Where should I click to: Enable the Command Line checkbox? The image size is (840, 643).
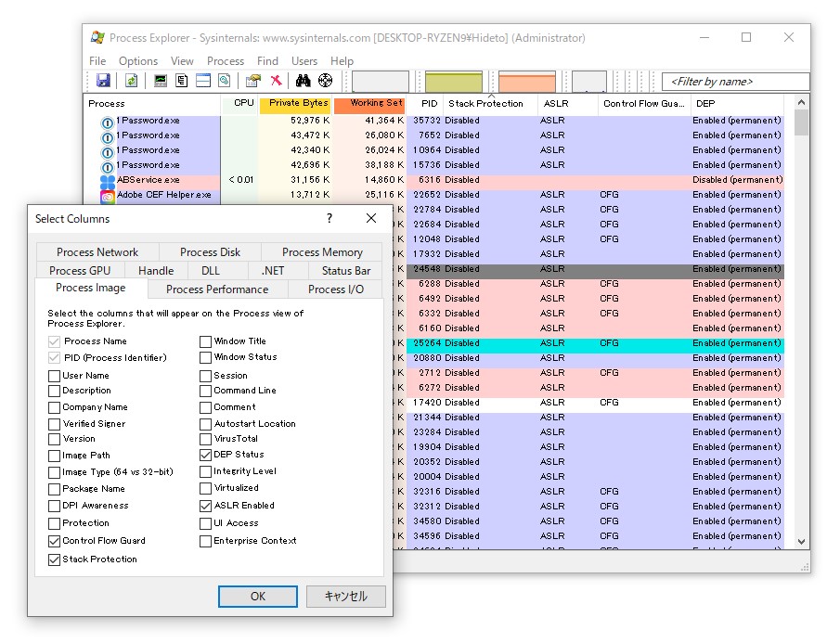[203, 391]
